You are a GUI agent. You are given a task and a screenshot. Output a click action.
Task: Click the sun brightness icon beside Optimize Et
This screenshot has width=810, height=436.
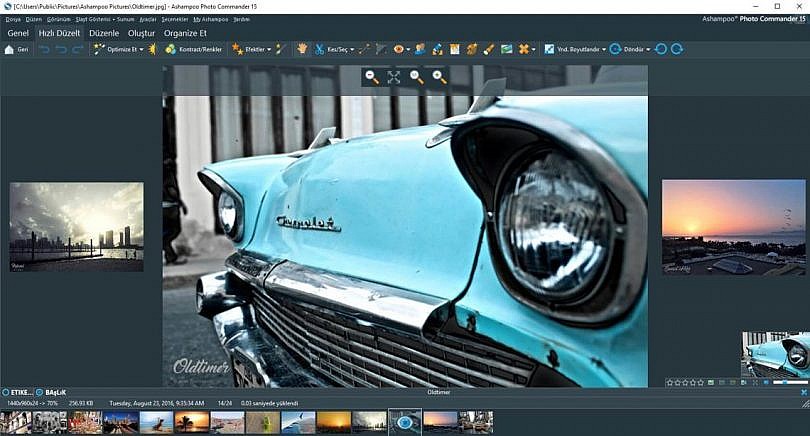click(152, 49)
